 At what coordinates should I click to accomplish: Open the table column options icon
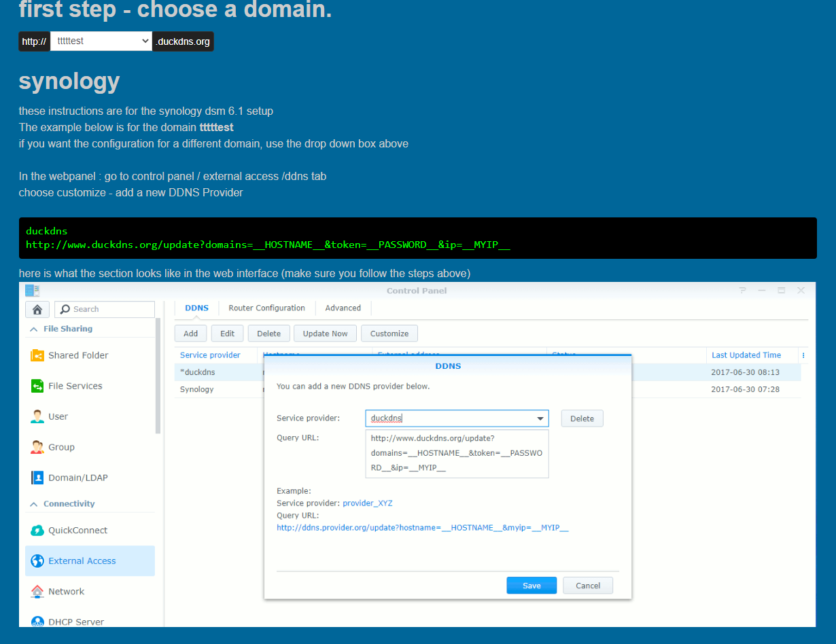point(803,355)
